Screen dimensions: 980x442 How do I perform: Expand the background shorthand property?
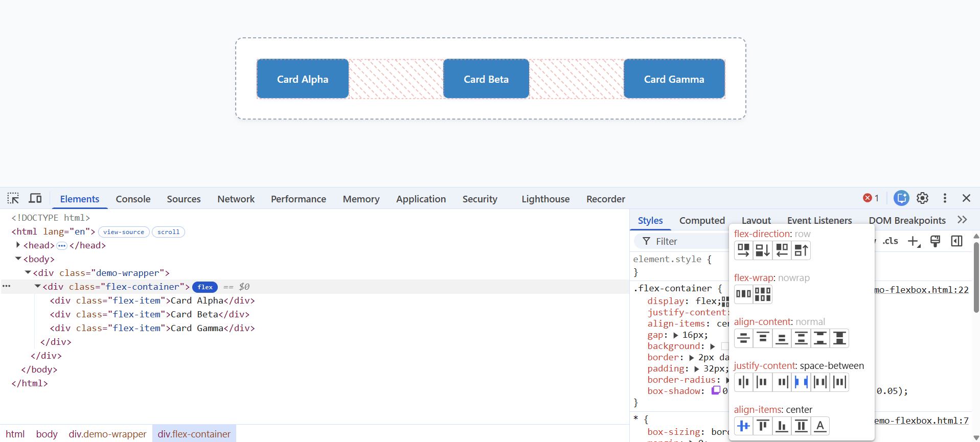point(713,346)
